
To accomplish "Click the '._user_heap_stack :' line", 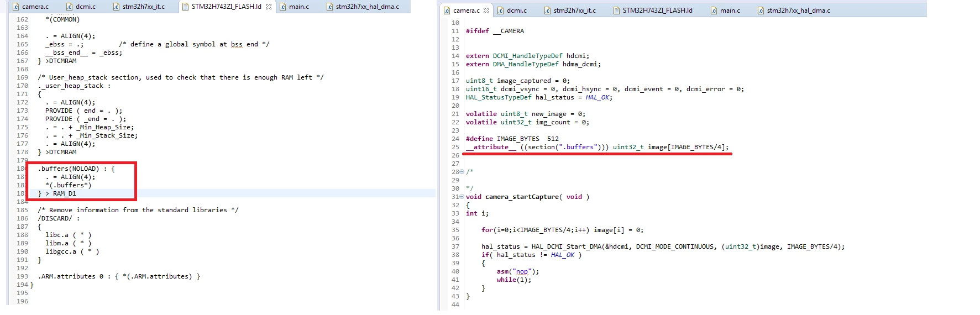I will tap(74, 86).
